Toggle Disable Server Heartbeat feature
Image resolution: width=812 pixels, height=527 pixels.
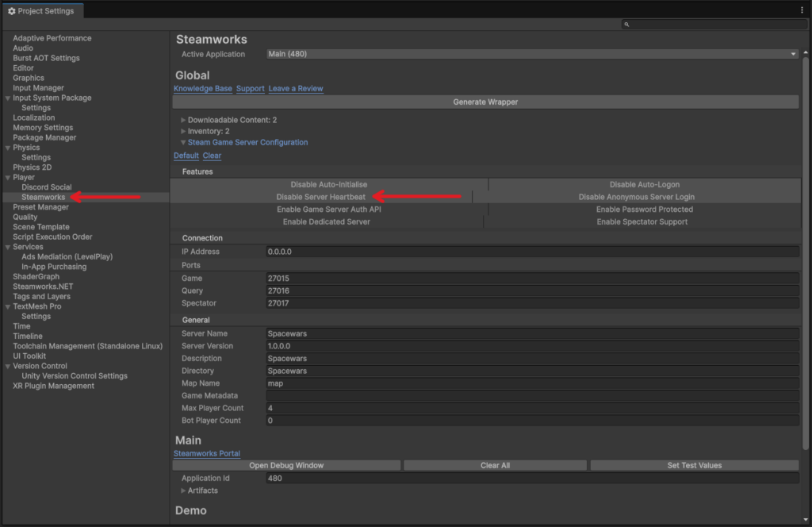pos(320,197)
